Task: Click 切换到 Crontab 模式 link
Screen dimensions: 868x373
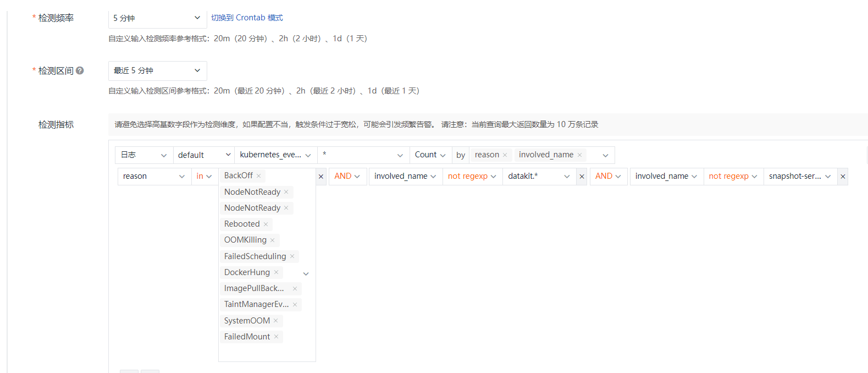Action: coord(247,18)
